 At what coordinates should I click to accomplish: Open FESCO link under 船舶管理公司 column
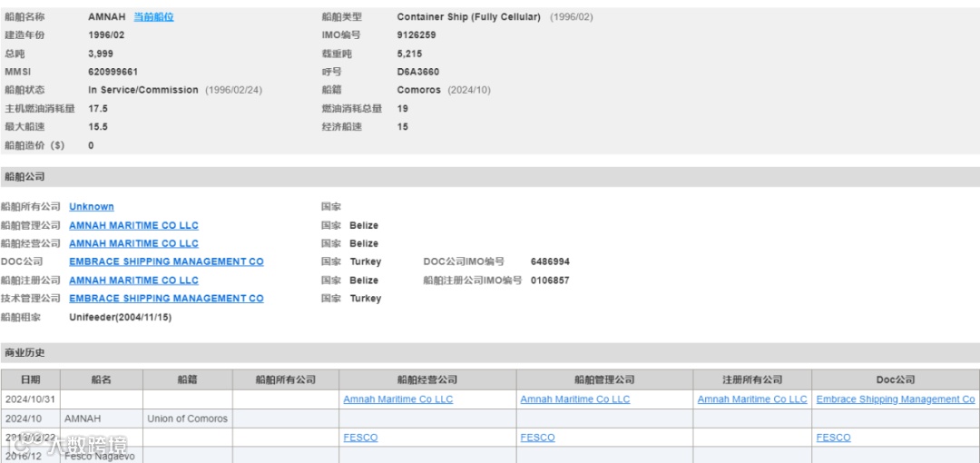pyautogui.click(x=537, y=438)
